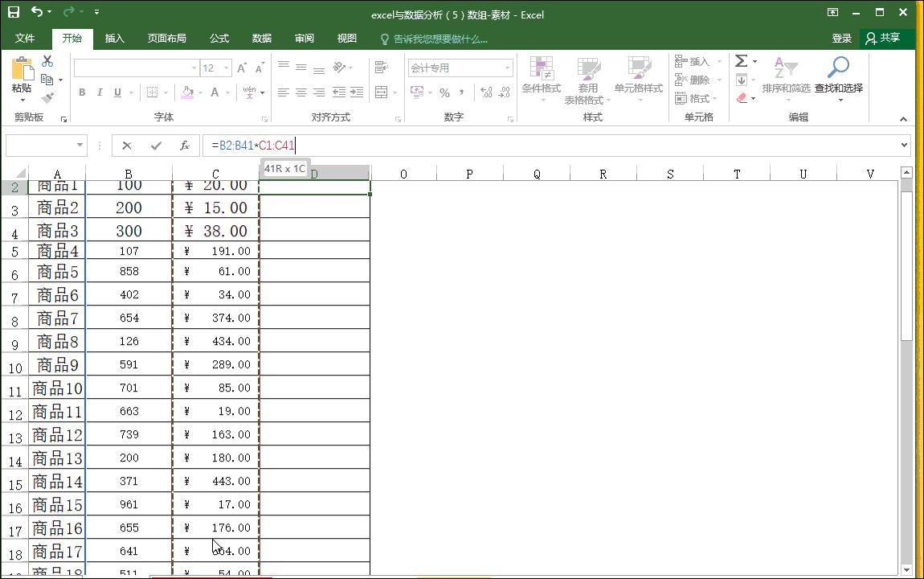Click the vertical scrollbar down arrow
Viewport: 924px width, 579px height.
click(x=907, y=569)
